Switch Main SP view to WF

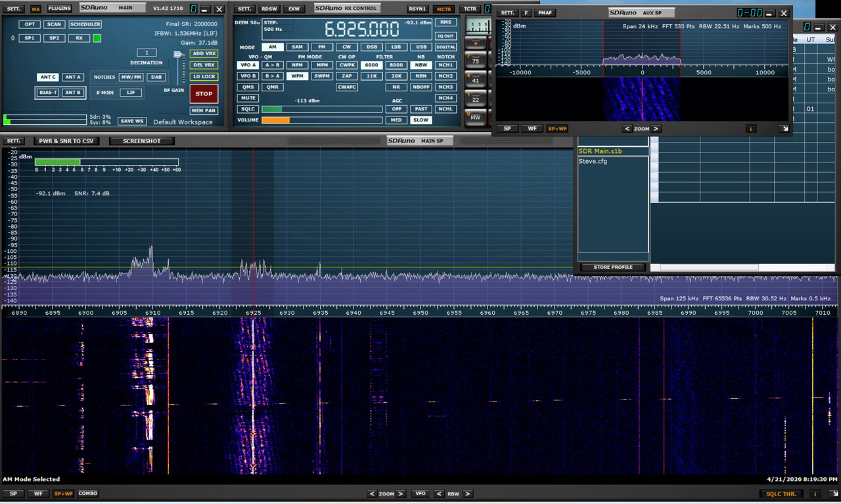click(38, 493)
